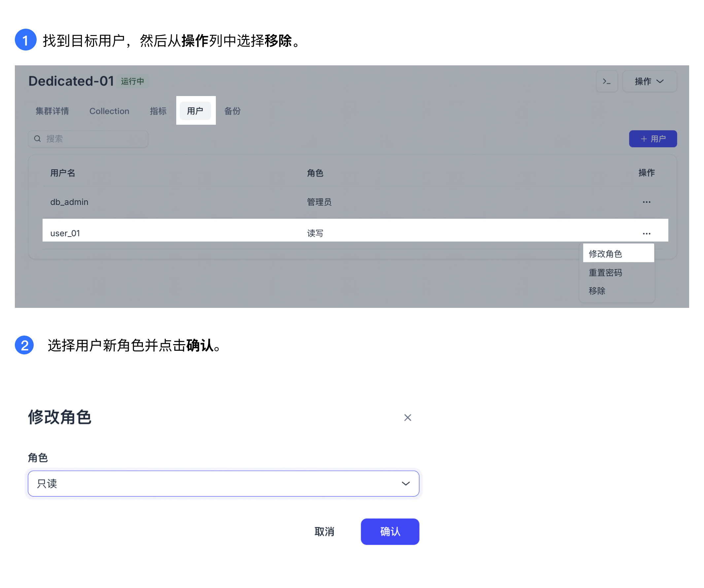704x588 pixels.
Task: Close the 修改角色 dialog with X
Action: [x=407, y=418]
